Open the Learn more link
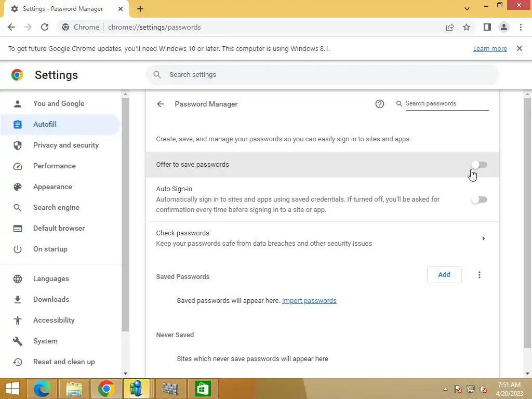This screenshot has width=532, height=399. (490, 48)
